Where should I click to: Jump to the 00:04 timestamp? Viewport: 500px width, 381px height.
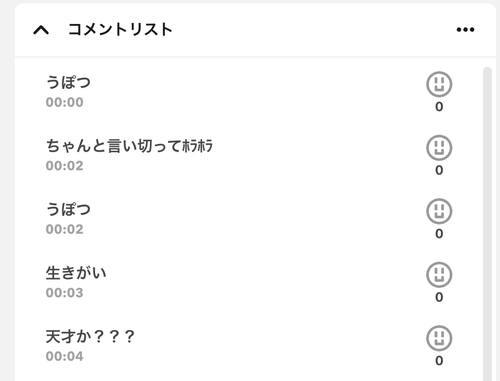[65, 356]
